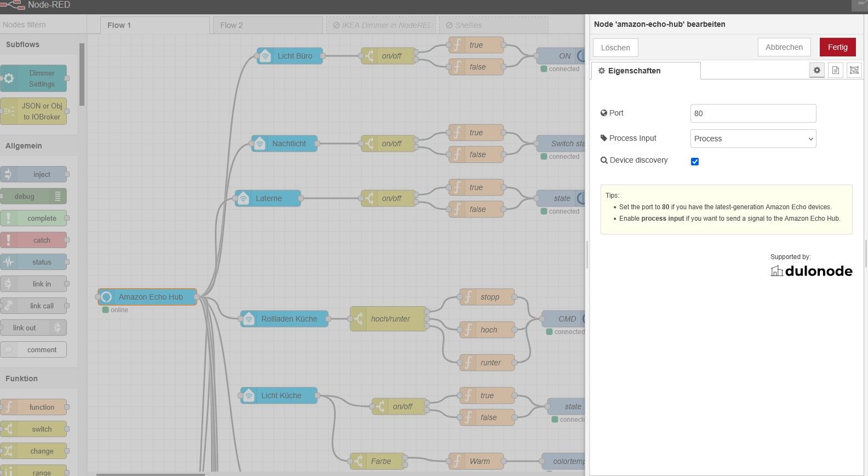Collapse the Subflows palette category
Viewport: 868px width, 476px height.
(x=38, y=44)
